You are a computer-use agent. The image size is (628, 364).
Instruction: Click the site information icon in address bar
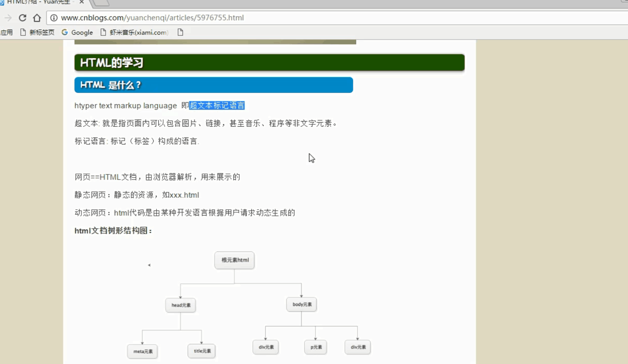click(x=54, y=18)
